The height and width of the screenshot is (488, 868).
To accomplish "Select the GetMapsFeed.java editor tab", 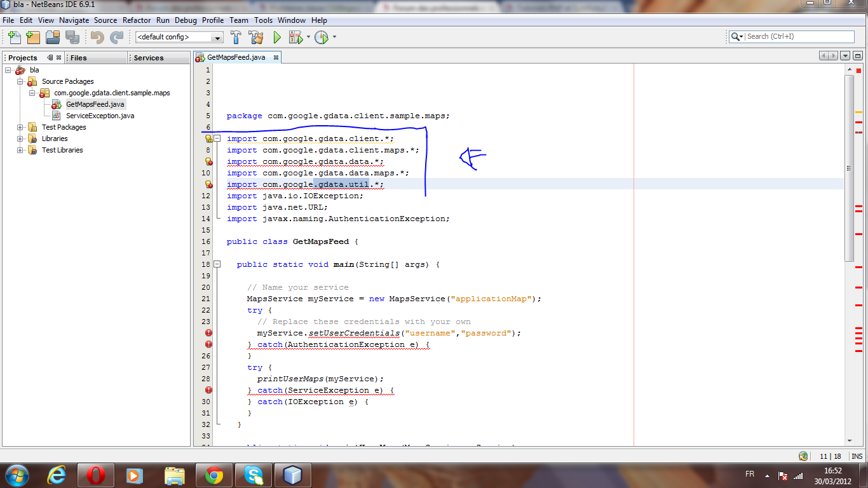I will coord(236,57).
